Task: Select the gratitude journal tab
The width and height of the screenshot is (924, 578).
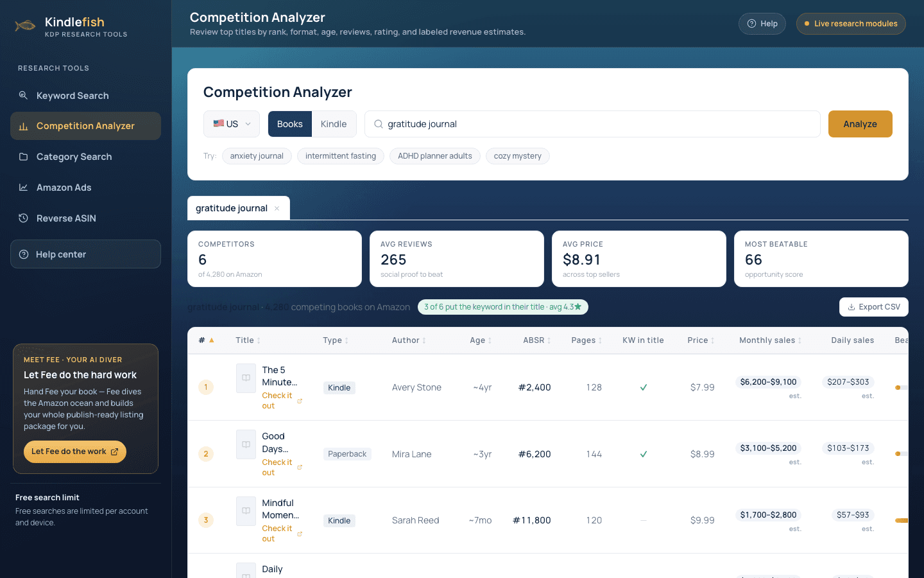Action: tap(232, 208)
